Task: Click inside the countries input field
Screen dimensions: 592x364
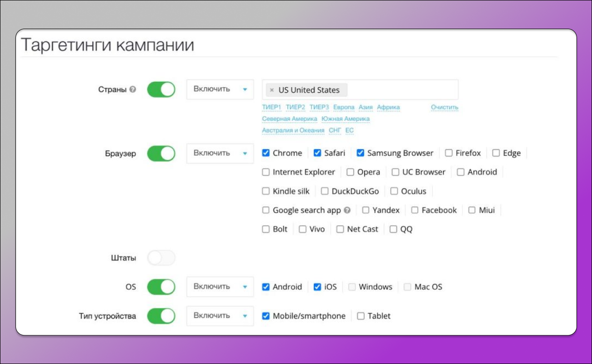Action: [x=400, y=90]
